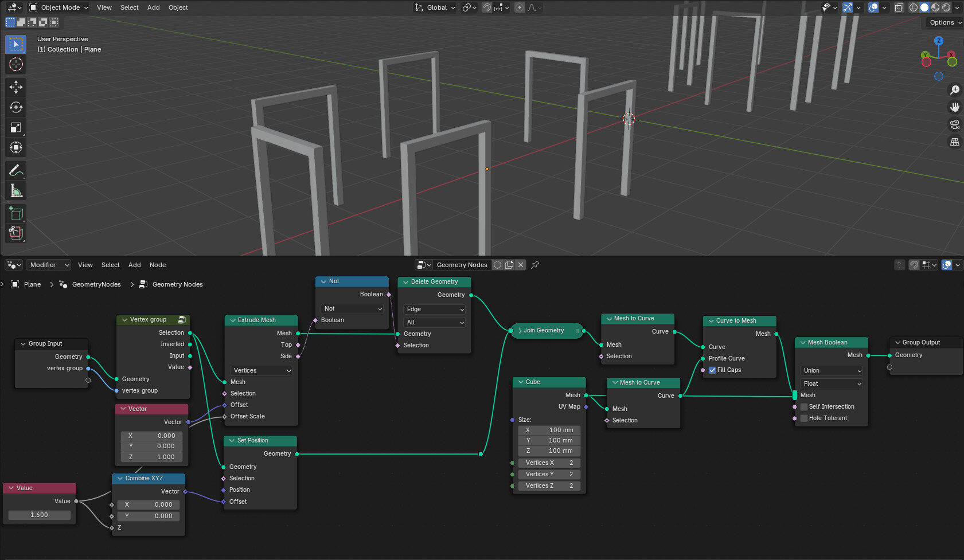This screenshot has height=560, width=964.
Task: Activate the Move tool
Action: click(x=16, y=87)
